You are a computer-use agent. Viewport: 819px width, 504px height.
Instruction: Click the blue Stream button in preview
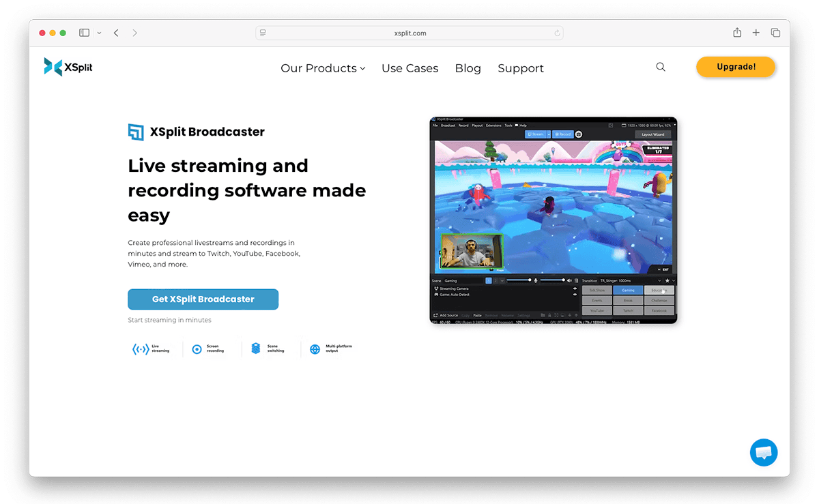[x=536, y=134]
